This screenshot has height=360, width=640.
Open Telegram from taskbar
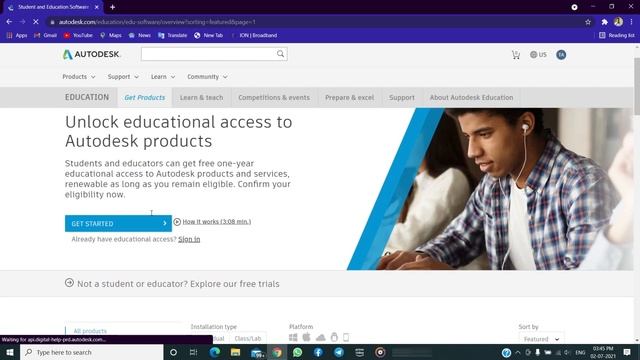point(339,352)
